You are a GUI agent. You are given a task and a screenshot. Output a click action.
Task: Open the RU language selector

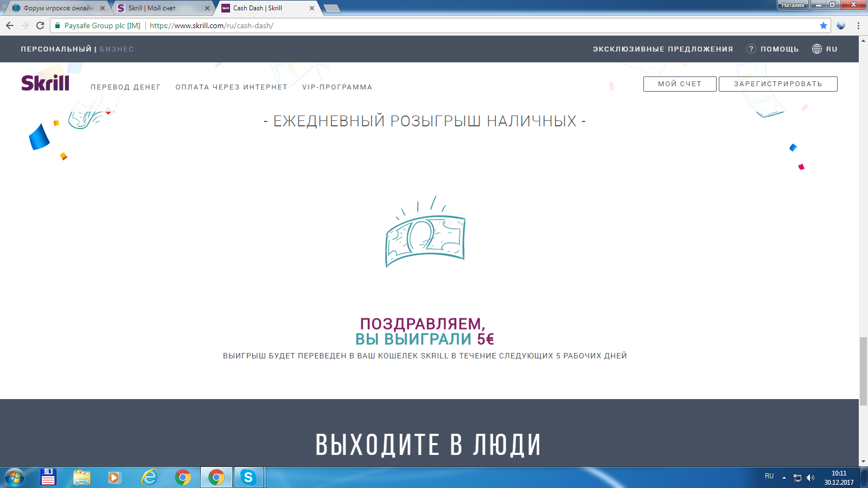(825, 49)
